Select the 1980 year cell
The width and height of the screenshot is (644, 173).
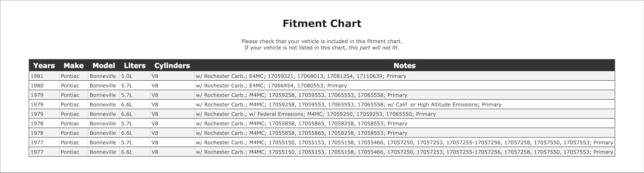point(36,85)
